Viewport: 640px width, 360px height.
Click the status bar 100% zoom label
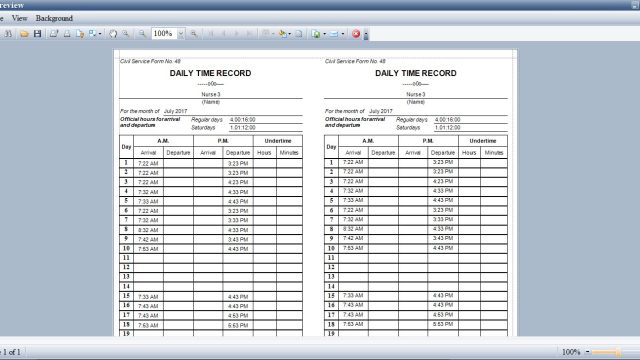(571, 352)
